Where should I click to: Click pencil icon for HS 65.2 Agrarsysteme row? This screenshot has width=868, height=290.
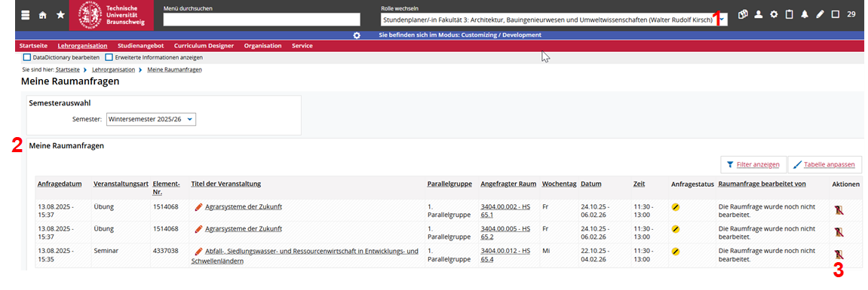coord(199,228)
